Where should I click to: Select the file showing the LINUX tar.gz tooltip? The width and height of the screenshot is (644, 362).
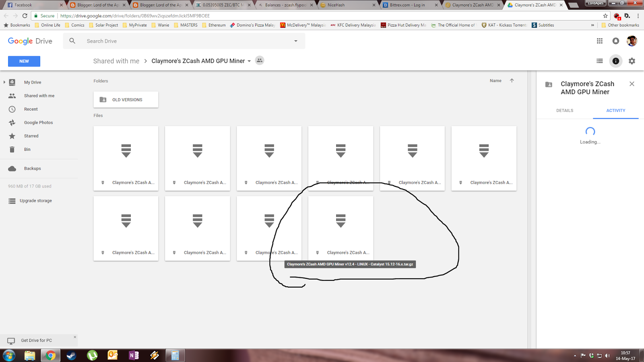341,228
